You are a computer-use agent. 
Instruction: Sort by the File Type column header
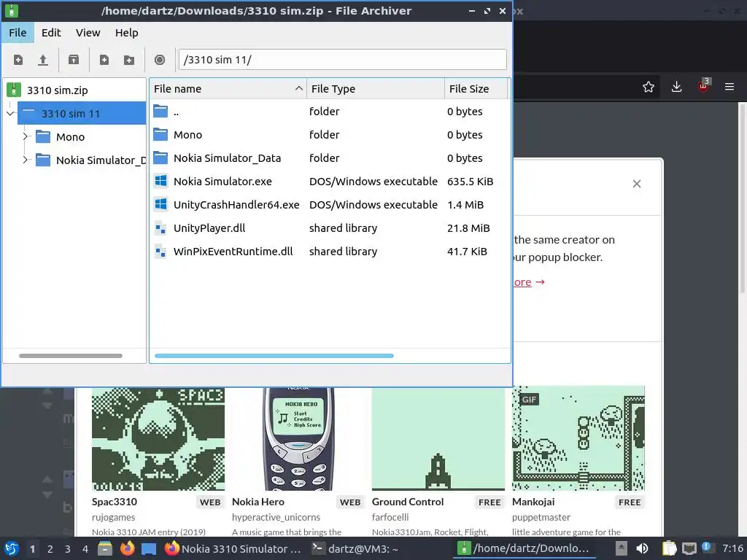tap(376, 88)
